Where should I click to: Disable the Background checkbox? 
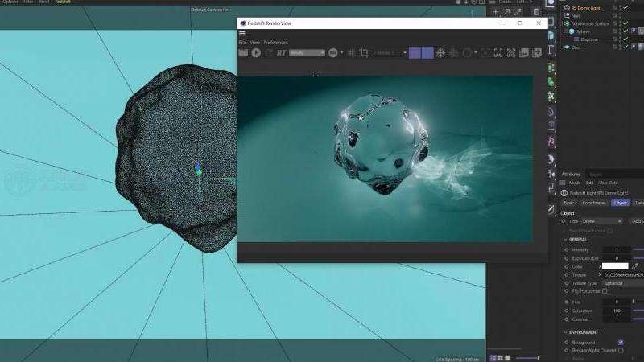pos(621,343)
